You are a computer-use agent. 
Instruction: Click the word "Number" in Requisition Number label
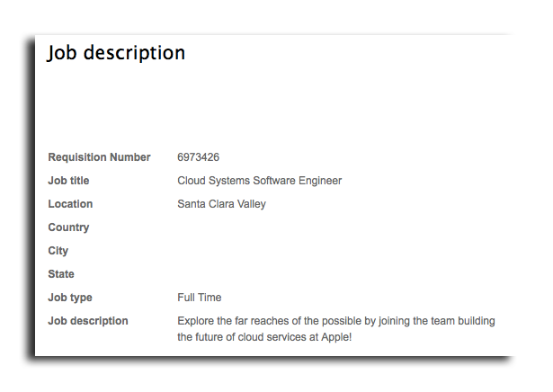tap(130, 157)
